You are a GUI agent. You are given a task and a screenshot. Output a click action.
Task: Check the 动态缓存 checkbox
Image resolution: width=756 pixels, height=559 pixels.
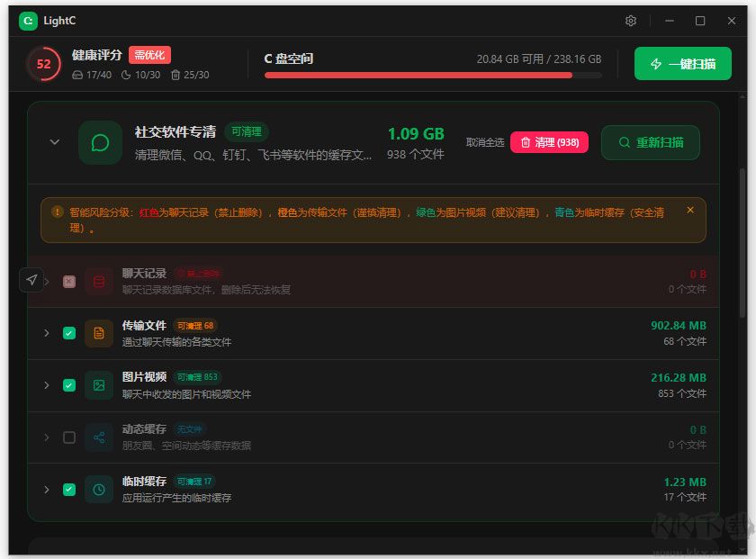pos(69,437)
